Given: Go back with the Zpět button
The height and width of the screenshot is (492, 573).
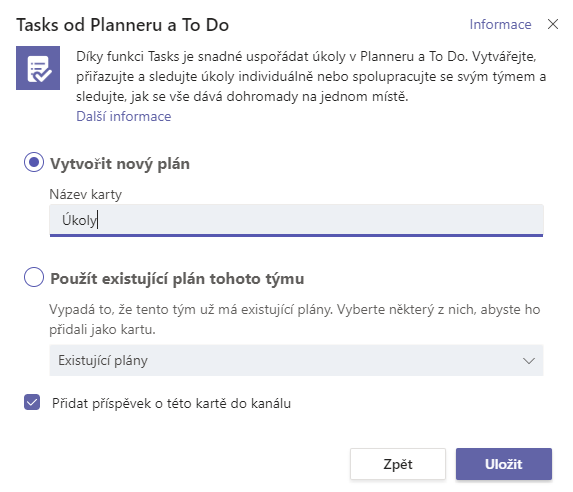Looking at the screenshot, I should click(x=398, y=464).
